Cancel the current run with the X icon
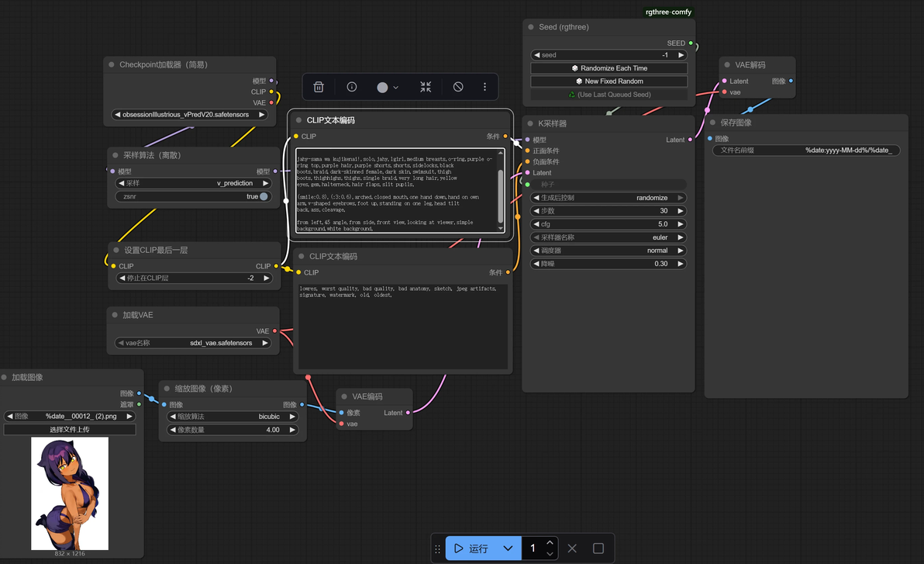 (572, 548)
